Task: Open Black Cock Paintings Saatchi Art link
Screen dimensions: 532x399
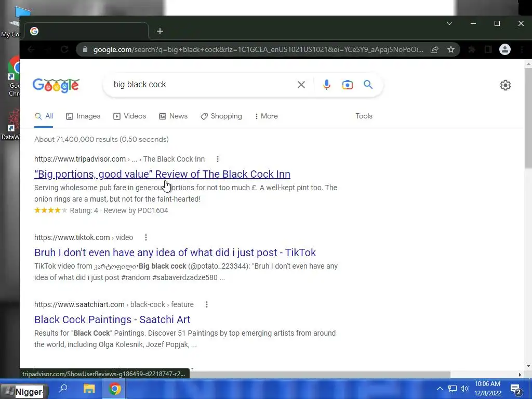Action: (112, 320)
